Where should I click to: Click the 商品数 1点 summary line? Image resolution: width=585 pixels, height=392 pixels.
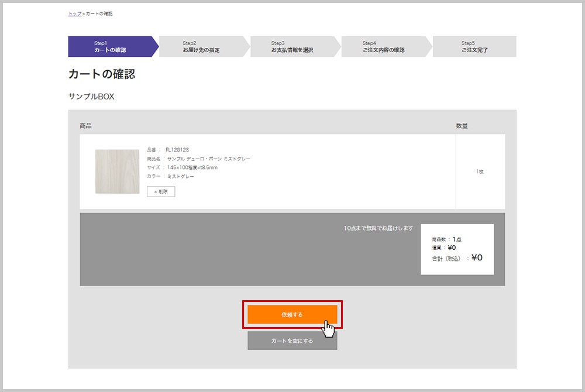click(x=448, y=239)
